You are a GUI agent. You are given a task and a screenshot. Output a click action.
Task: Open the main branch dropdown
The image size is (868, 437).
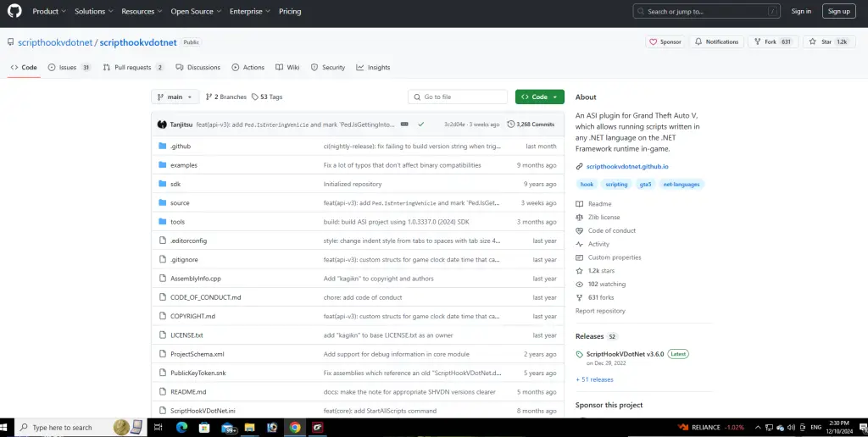175,97
